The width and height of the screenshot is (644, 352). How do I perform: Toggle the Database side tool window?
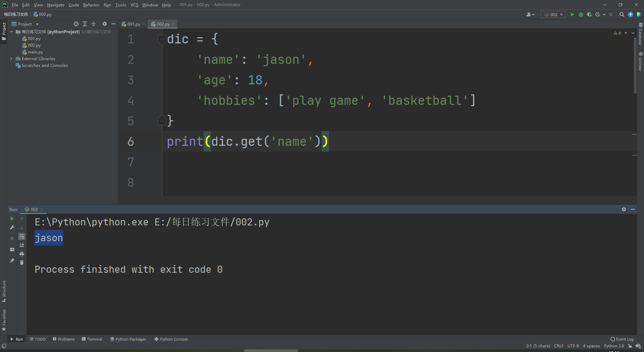[x=640, y=34]
